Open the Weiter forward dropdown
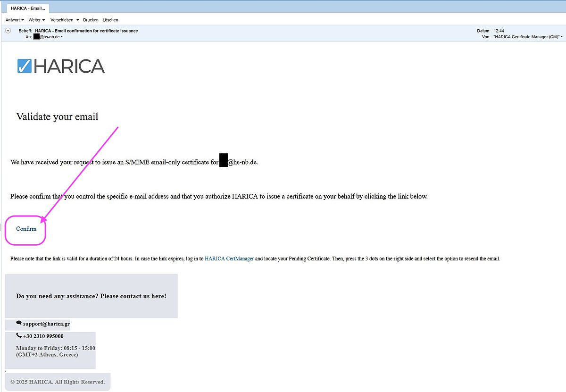Viewport: 566px width, 392px height. click(x=37, y=20)
